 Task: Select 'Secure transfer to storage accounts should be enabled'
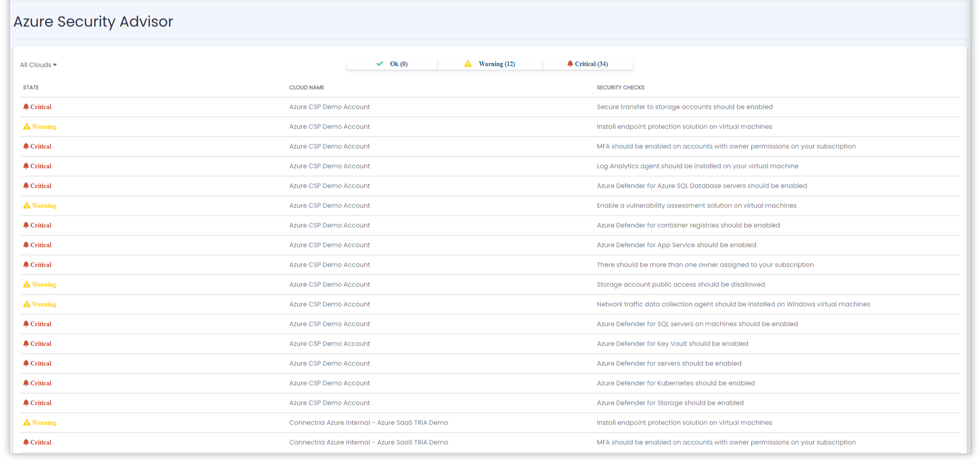coord(685,107)
